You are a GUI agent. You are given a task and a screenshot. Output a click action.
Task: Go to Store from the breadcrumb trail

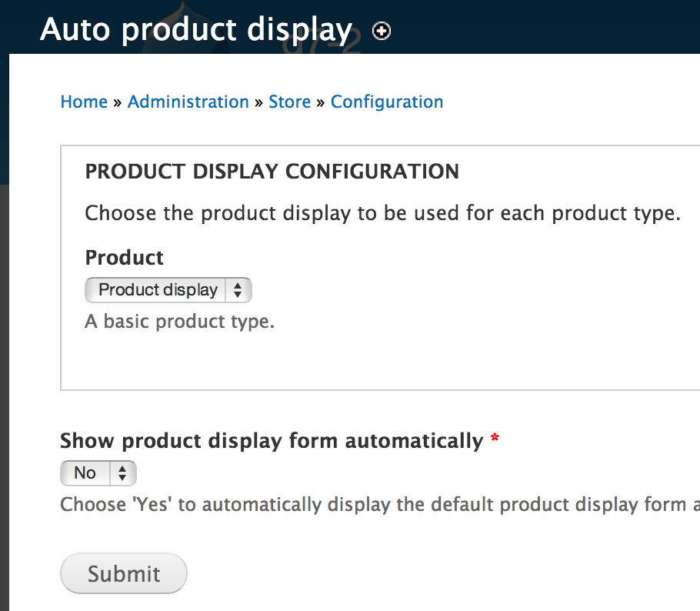[289, 102]
